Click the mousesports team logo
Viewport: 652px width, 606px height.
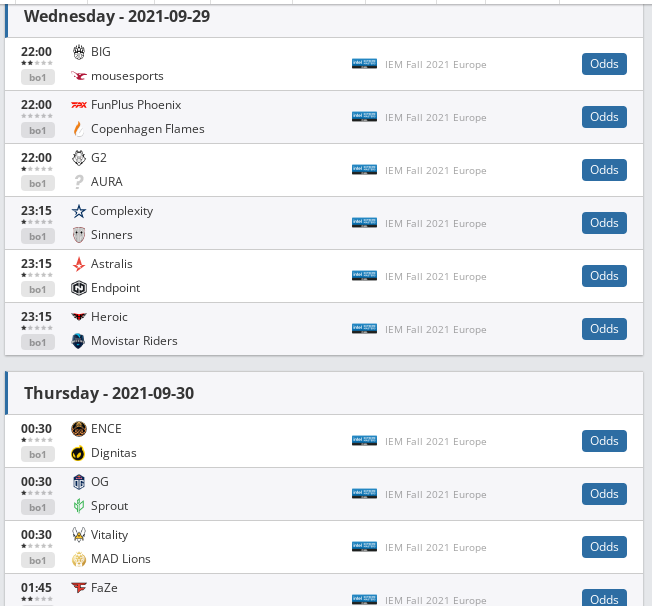point(79,76)
